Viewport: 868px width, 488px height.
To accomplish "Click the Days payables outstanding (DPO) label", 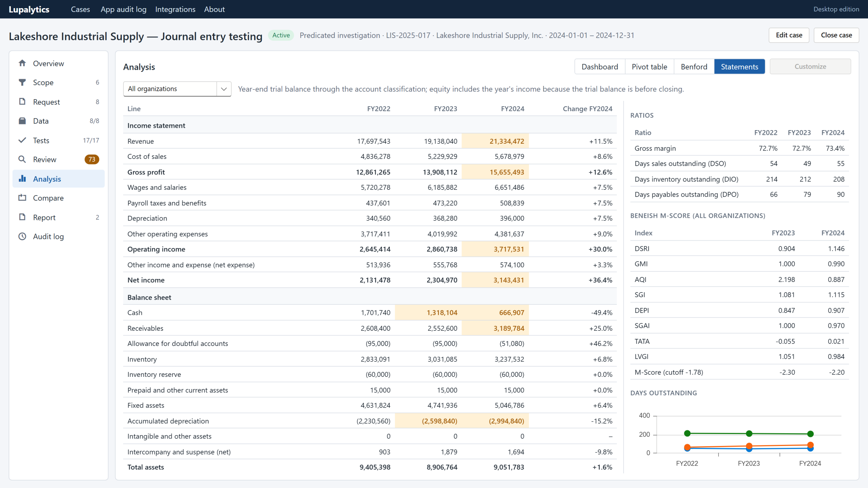I will pyautogui.click(x=686, y=195).
